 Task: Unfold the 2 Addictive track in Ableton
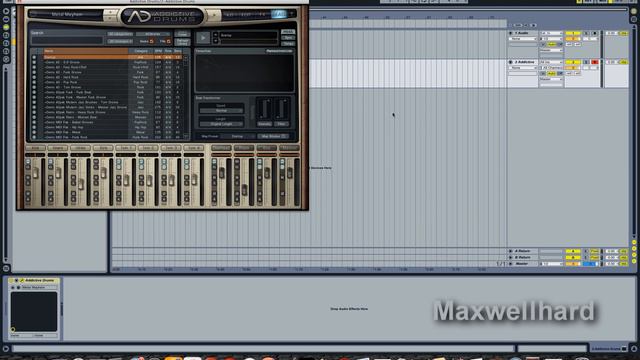coord(510,62)
